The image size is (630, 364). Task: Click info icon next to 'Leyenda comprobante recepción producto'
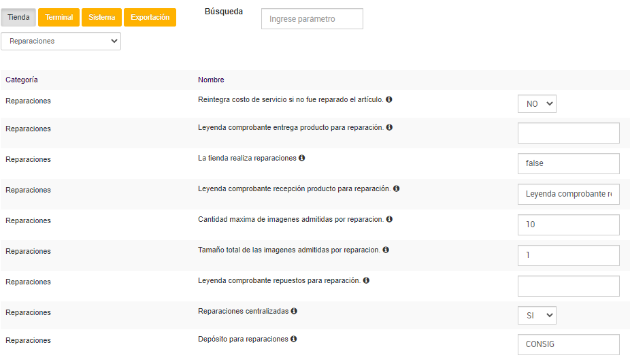tap(396, 188)
